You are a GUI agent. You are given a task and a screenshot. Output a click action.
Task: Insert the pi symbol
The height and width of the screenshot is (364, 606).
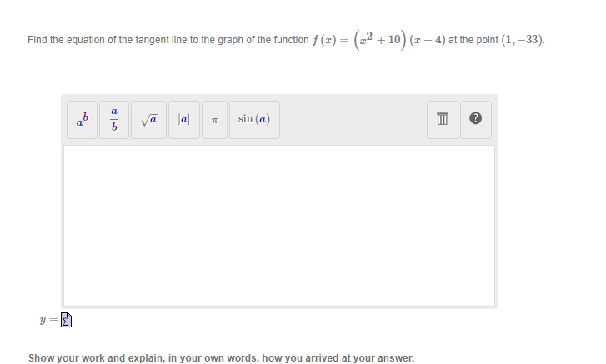214,120
